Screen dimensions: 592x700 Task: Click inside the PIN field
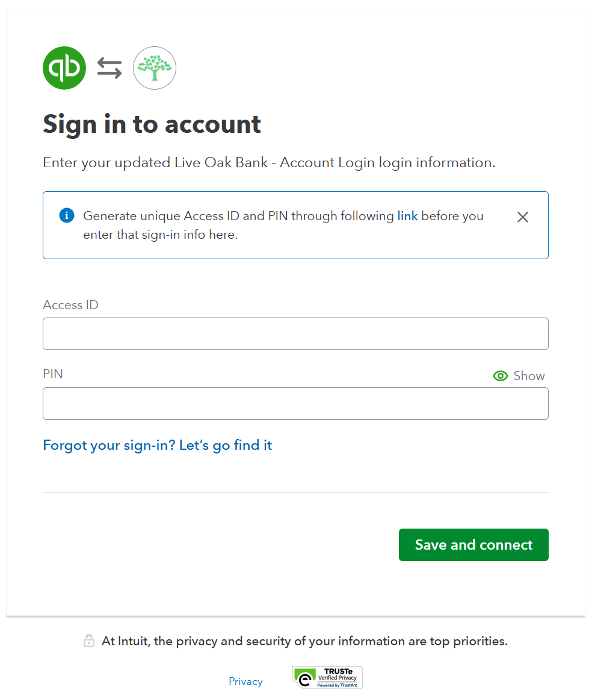point(295,404)
